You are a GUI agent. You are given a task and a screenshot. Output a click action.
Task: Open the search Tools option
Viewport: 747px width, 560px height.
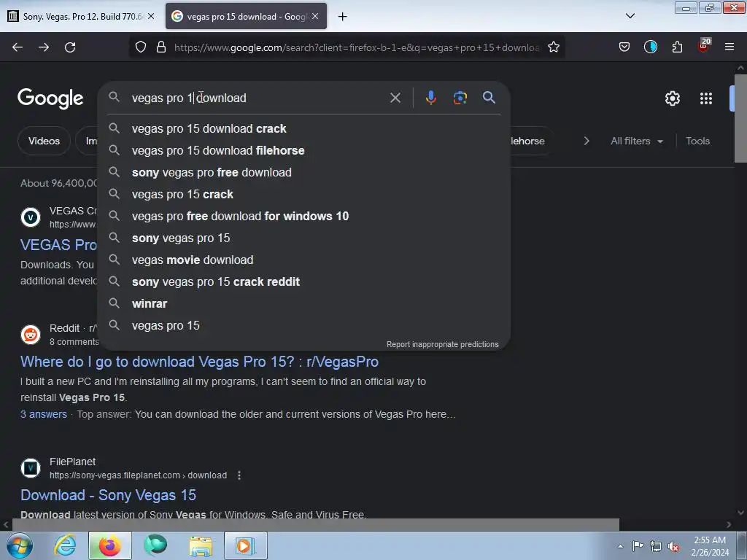coord(697,141)
